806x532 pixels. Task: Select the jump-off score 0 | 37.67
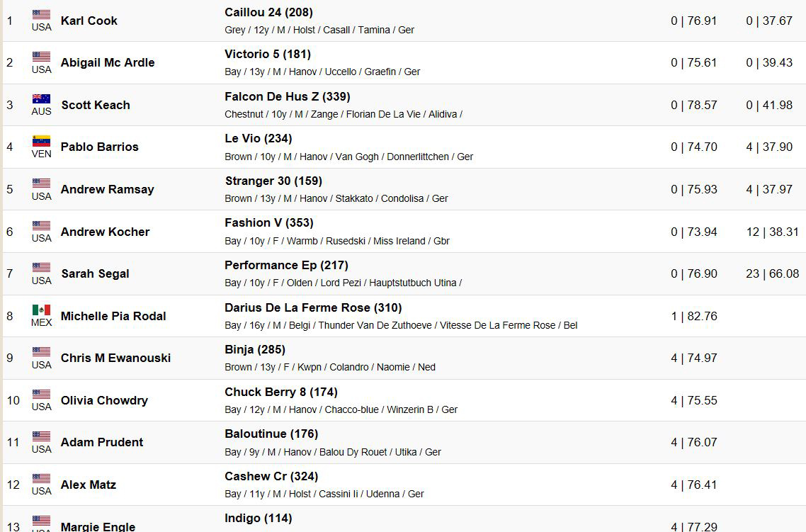(x=769, y=21)
